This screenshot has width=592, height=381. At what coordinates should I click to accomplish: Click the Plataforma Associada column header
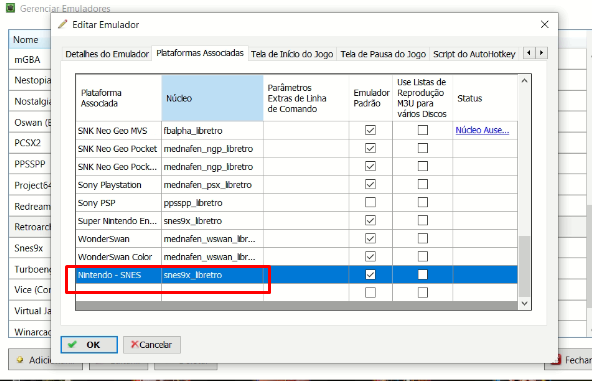click(x=119, y=98)
